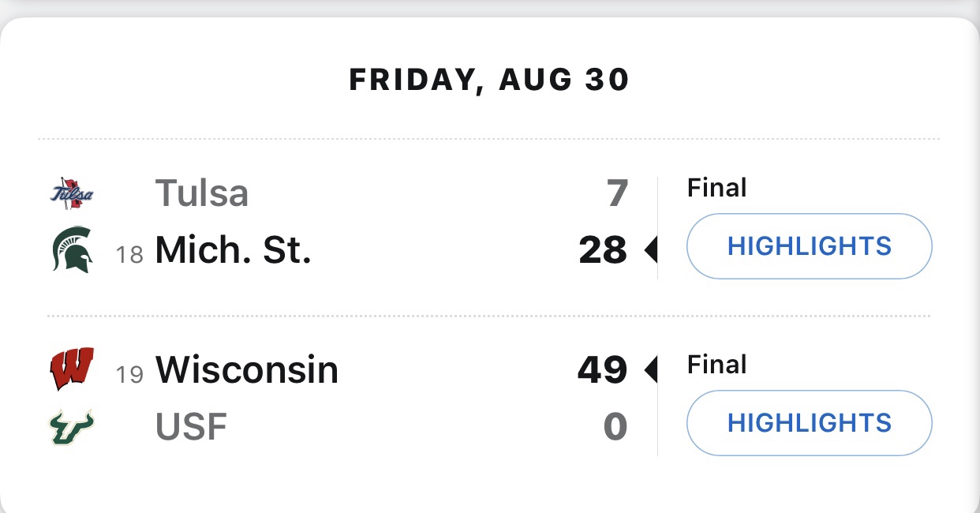Image resolution: width=980 pixels, height=513 pixels.
Task: Click the Wisconsin red W logo
Action: pyautogui.click(x=72, y=369)
